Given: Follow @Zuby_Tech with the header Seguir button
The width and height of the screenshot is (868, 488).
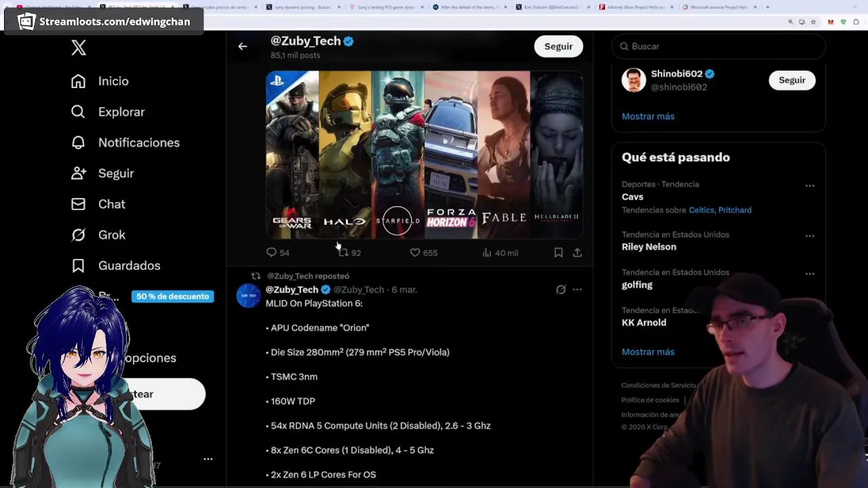Looking at the screenshot, I should click(x=558, y=46).
